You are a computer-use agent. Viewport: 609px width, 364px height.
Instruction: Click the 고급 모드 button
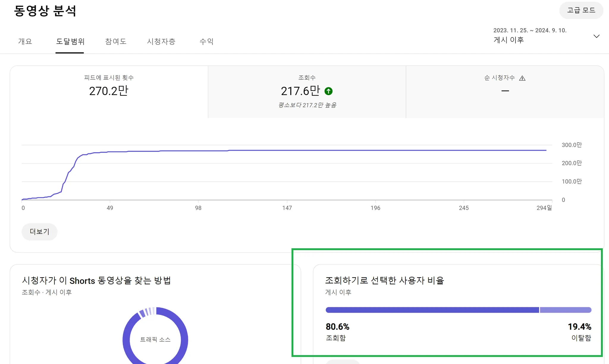(581, 10)
